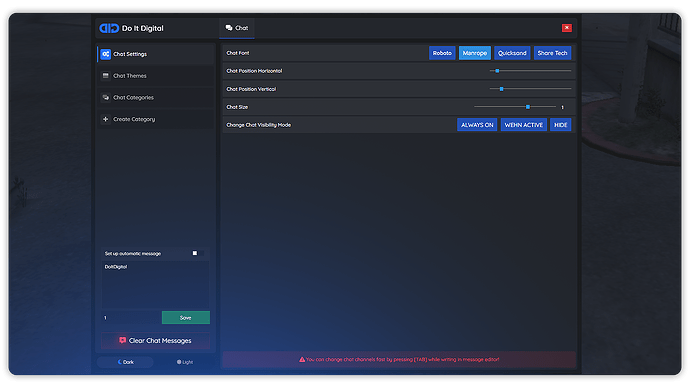
Task: Click the Change Chat Visibility Mode label
Action: 259,125
